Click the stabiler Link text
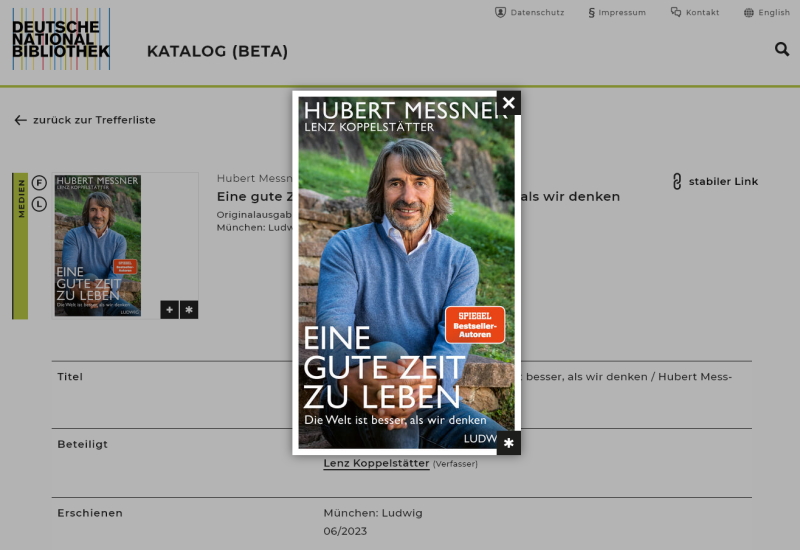The image size is (800, 550). pos(723,182)
